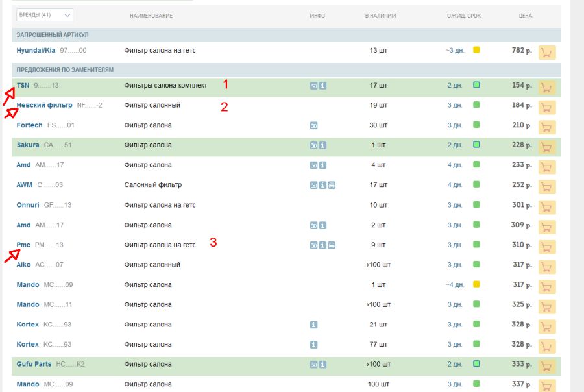
Task: Open the Невский фильтр brand link
Action: pos(44,105)
